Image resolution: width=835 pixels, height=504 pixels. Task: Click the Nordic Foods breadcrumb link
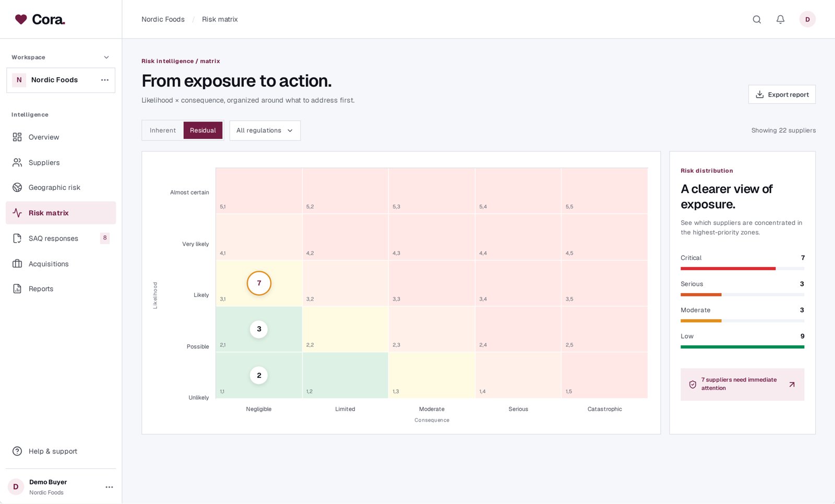[x=163, y=19]
